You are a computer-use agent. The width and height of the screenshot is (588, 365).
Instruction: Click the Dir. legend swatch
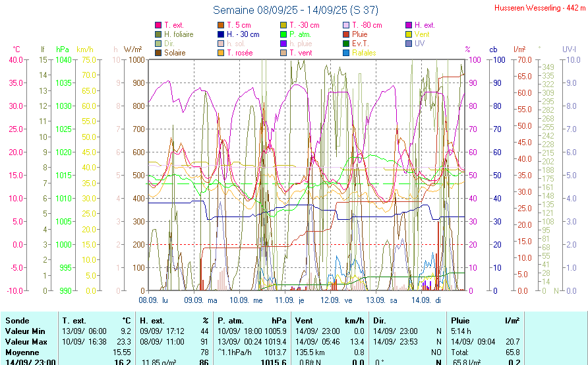[158, 44]
